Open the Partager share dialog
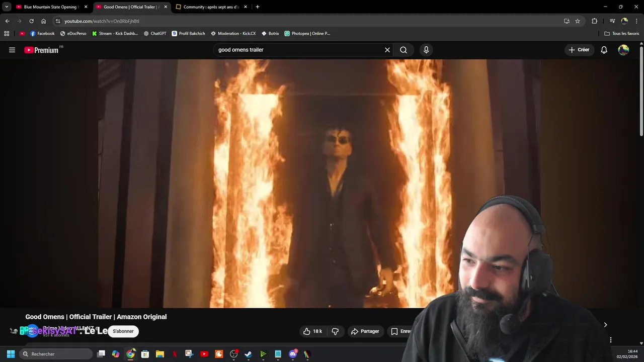The width and height of the screenshot is (644, 362). [x=365, y=331]
